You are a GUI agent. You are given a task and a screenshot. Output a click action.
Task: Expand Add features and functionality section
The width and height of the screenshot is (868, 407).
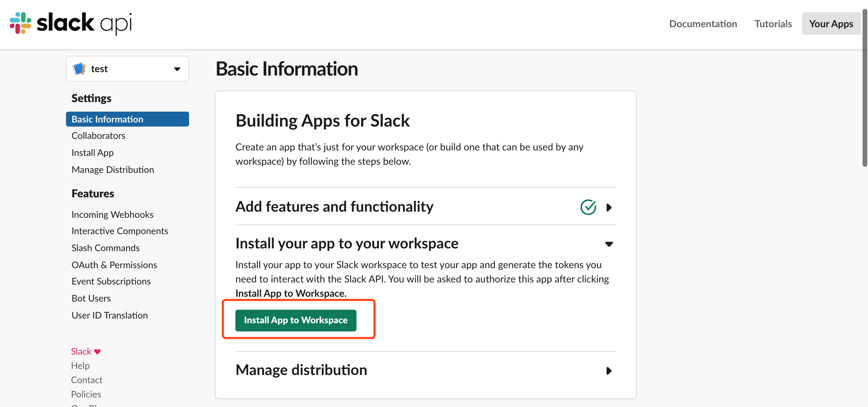[x=609, y=207]
